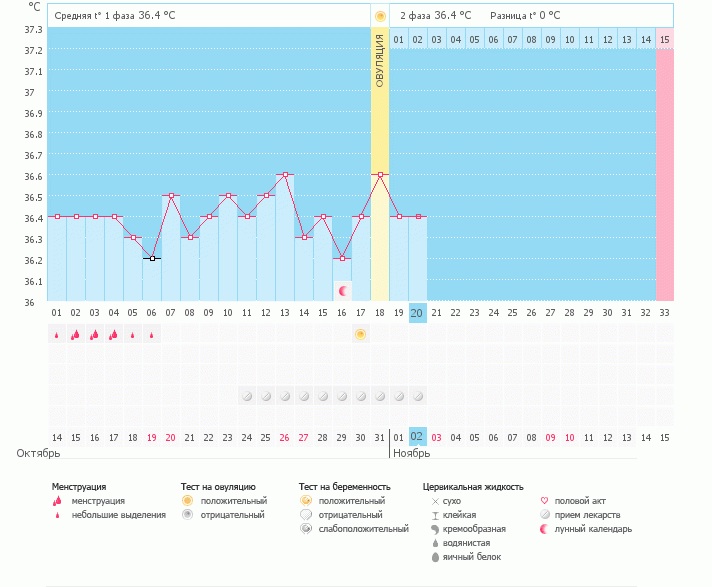Screen dimensions: 712x587
Task: Click the positive ovulation test icon on day 17
Action: (360, 333)
